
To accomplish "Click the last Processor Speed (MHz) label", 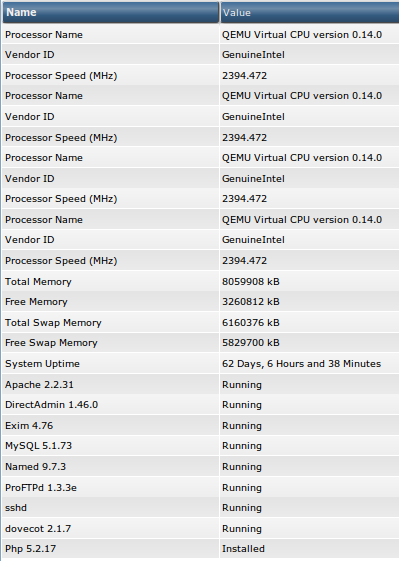I will coord(61,261).
